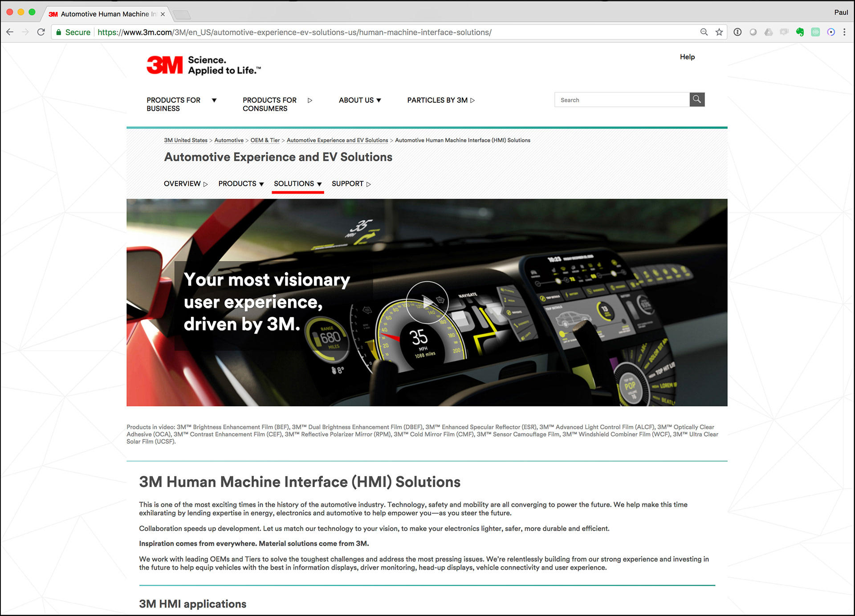The width and height of the screenshot is (855, 616).
Task: Click the cast/screen extension icon
Action: coord(784,32)
